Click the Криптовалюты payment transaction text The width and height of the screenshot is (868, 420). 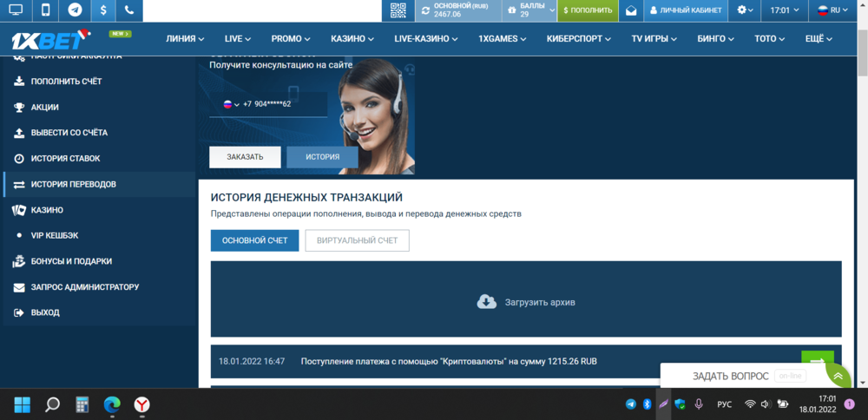(x=449, y=361)
